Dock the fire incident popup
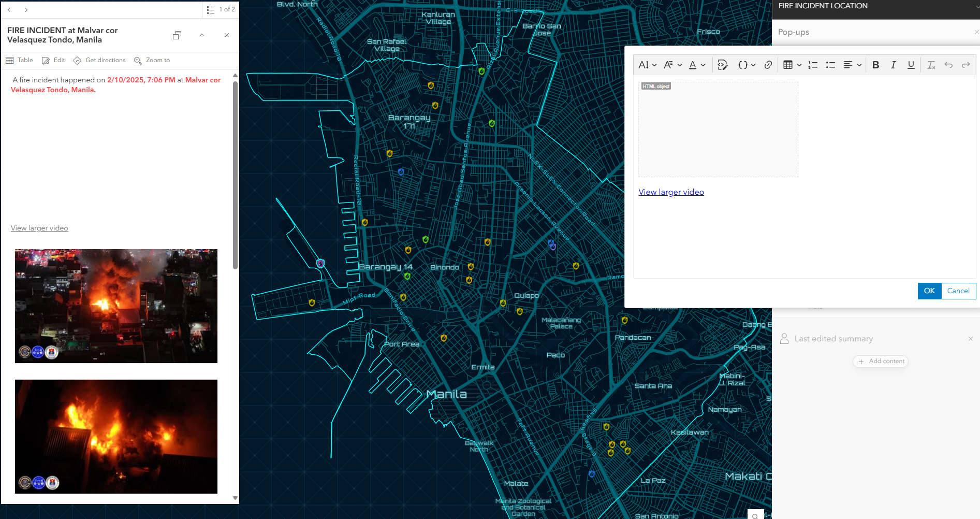The height and width of the screenshot is (519, 980). 177,35
